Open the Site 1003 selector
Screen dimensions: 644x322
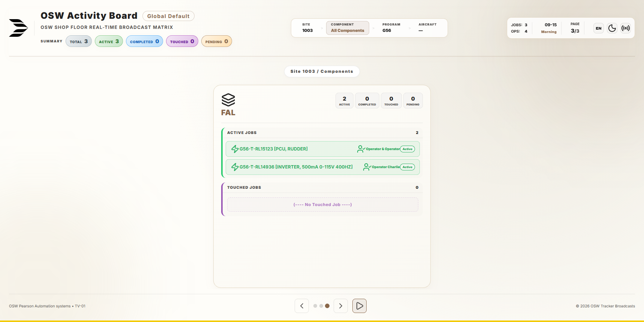pos(307,28)
